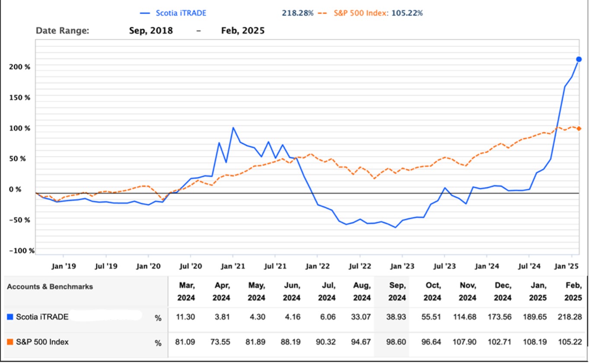Screen dimensions: 590x364
Task: Click the S&P 500 Index legend entry
Action: (x=370, y=13)
